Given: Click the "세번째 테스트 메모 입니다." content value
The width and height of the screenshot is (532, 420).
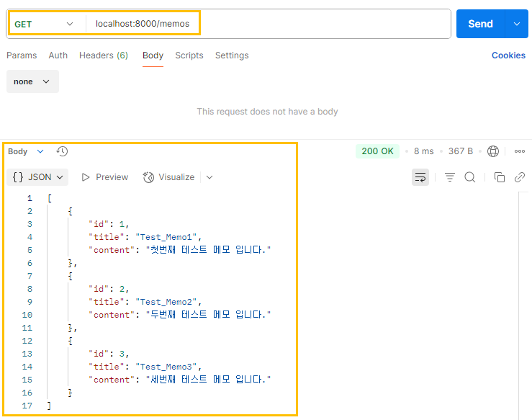Looking at the screenshot, I should click(208, 380).
